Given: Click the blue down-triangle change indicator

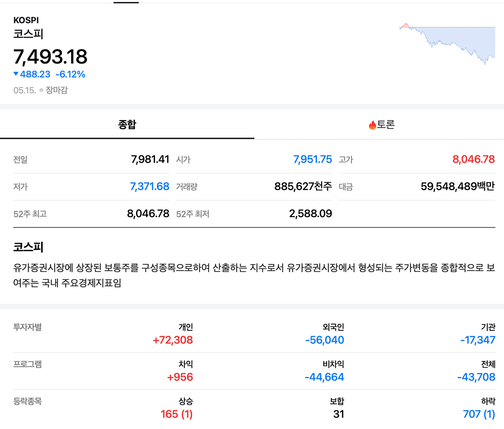Looking at the screenshot, I should [16, 74].
